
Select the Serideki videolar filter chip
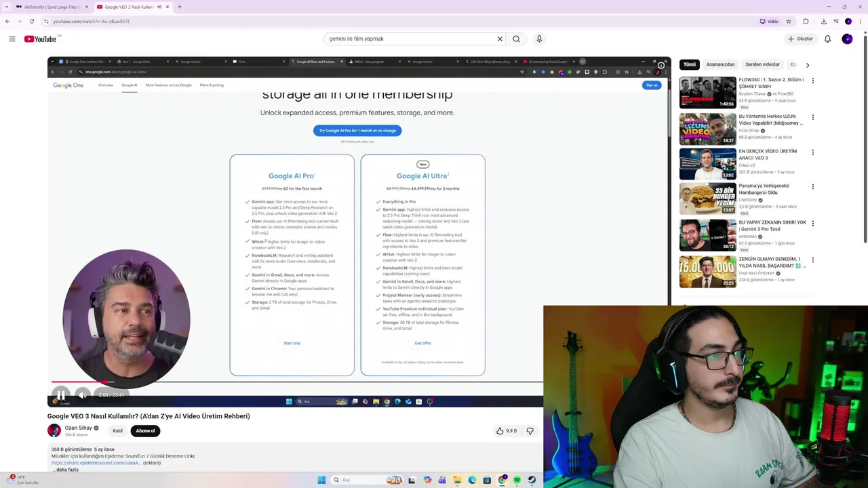pos(762,64)
